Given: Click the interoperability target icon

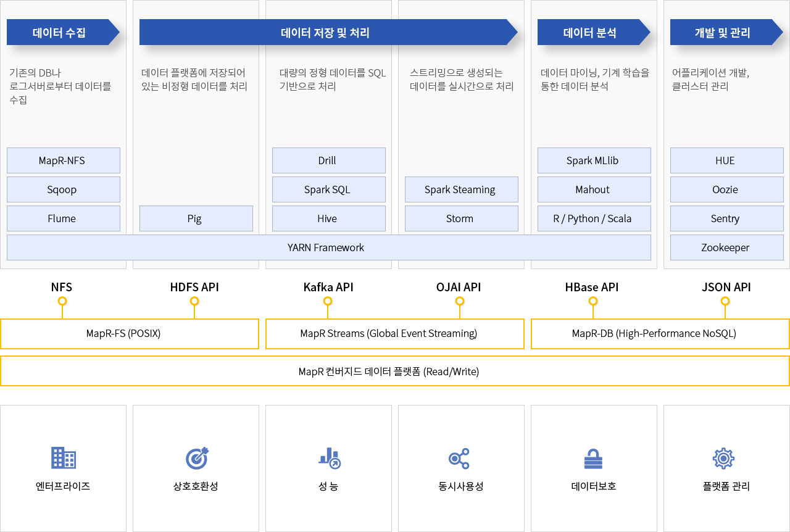Looking at the screenshot, I should click(x=196, y=458).
